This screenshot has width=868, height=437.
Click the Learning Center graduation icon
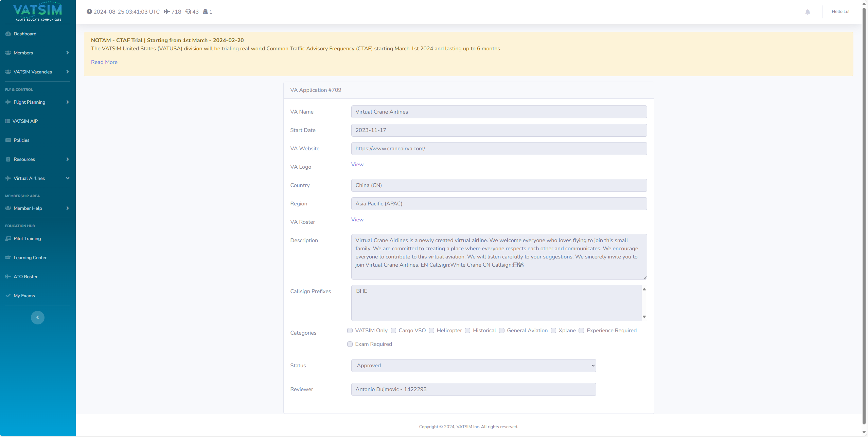(x=8, y=257)
